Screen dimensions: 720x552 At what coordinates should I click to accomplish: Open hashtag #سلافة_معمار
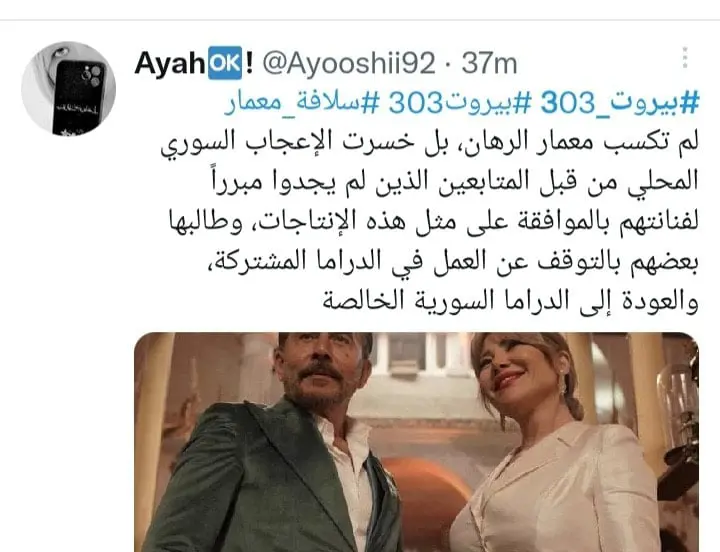pyautogui.click(x=301, y=102)
